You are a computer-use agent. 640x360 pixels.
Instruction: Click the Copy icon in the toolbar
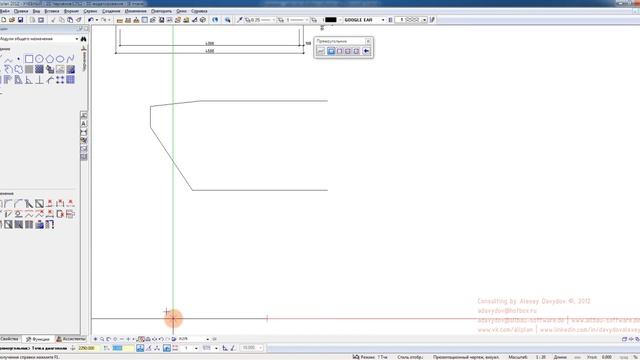click(x=61, y=20)
